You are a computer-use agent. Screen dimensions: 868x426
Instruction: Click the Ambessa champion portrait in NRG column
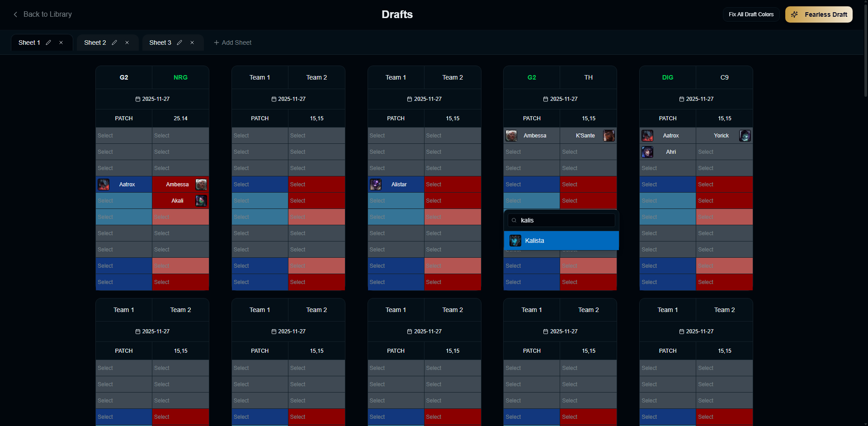click(201, 184)
